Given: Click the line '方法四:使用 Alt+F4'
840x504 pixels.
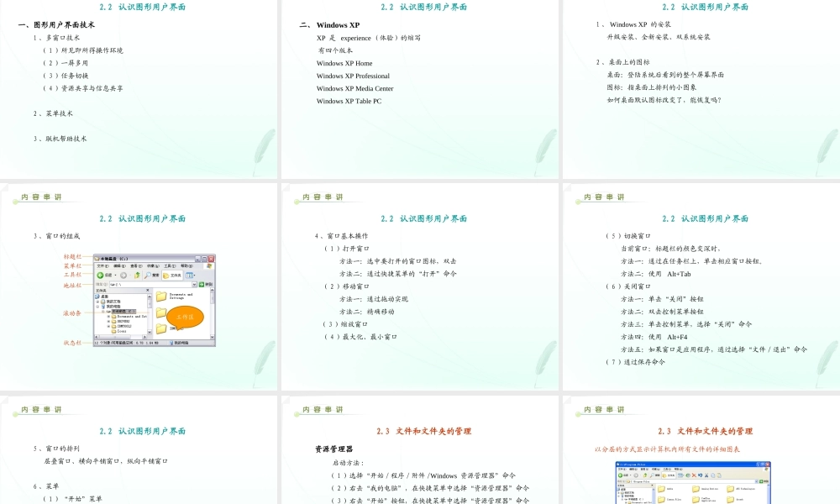Looking at the screenshot, I should [654, 337].
